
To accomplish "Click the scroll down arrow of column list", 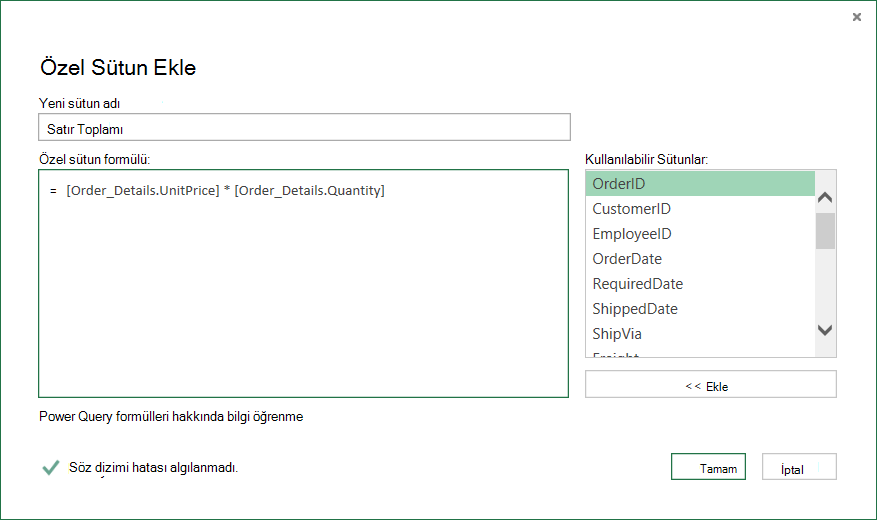I will [825, 330].
